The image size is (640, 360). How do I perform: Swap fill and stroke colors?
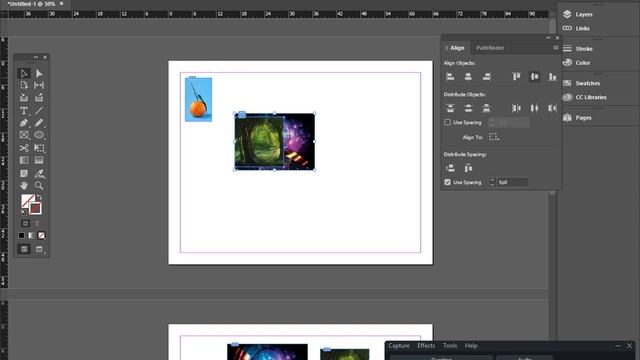39,198
